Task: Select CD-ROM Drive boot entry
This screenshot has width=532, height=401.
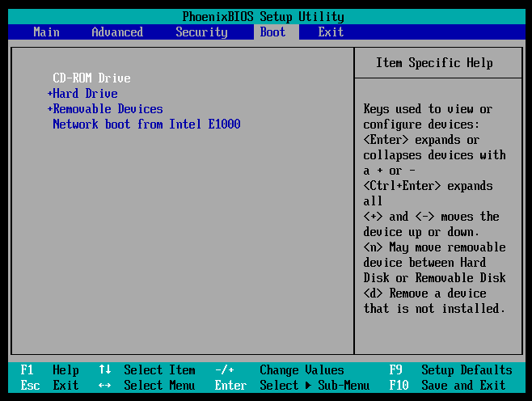Action: click(x=91, y=78)
